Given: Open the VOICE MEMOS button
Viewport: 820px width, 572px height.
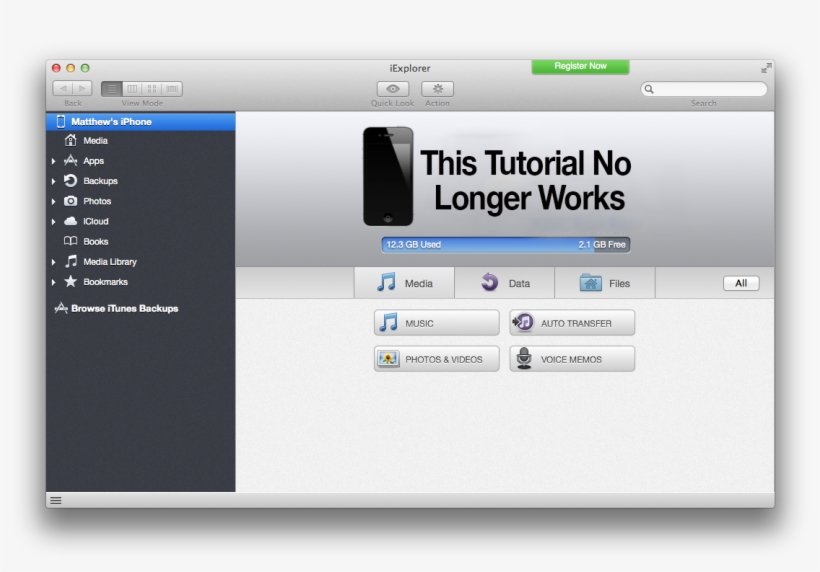Looking at the screenshot, I should click(x=572, y=359).
